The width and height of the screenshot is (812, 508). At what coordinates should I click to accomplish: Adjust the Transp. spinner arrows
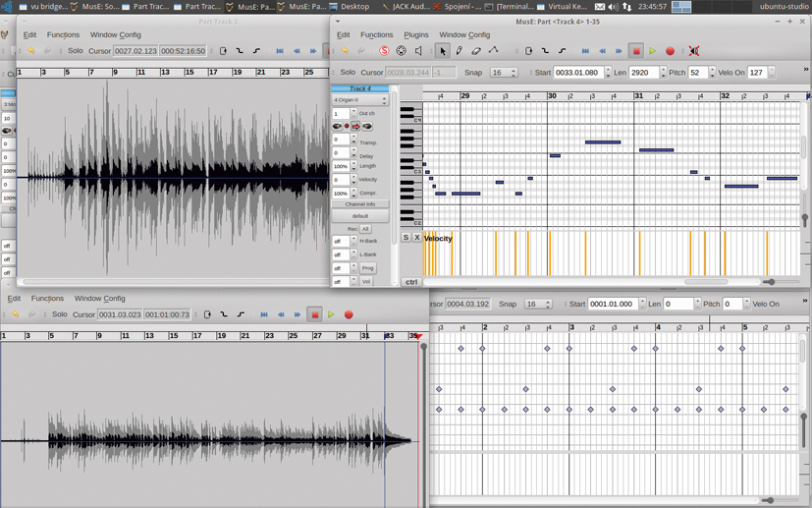(x=353, y=140)
